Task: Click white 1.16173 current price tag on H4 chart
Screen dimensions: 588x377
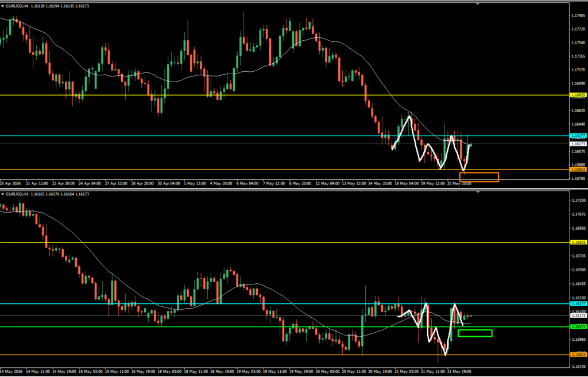Action: (578, 144)
